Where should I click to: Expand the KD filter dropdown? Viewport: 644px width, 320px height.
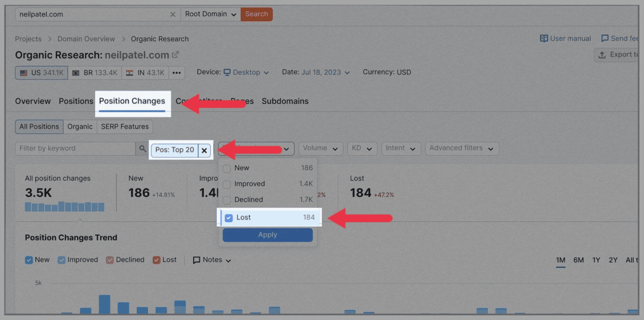coord(362,149)
